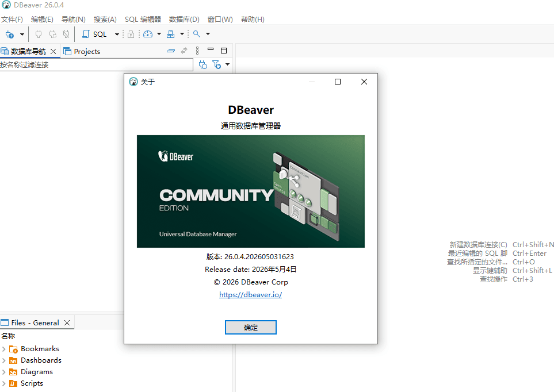The image size is (554, 392).
Task: Expand the dashboard gauge dropdown arrow
Action: (x=159, y=34)
